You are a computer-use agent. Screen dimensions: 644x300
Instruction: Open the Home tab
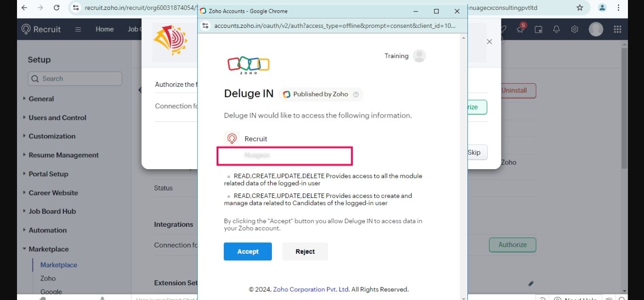[104, 29]
